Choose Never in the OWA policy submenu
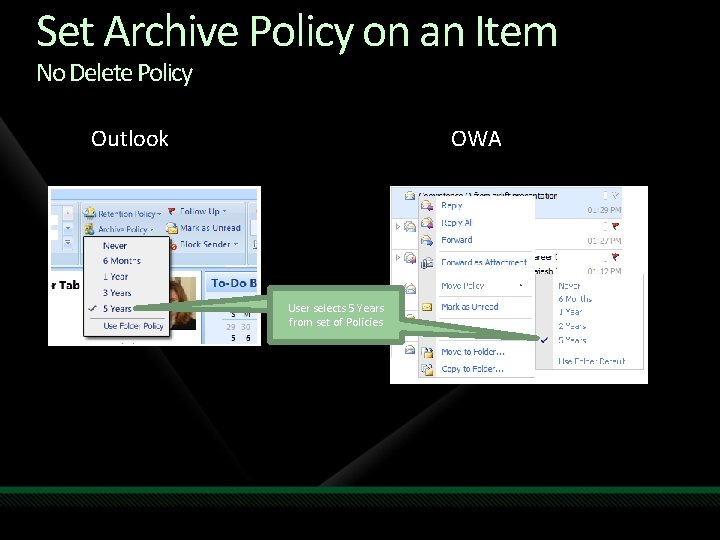720x540 pixels. point(569,286)
